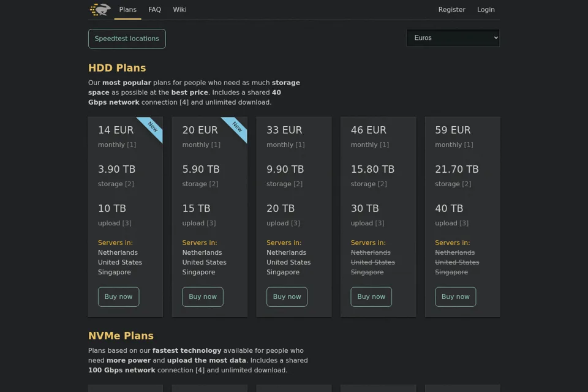Click the 14 EUR price text
Viewport: 588px width, 392px height.
coord(116,130)
